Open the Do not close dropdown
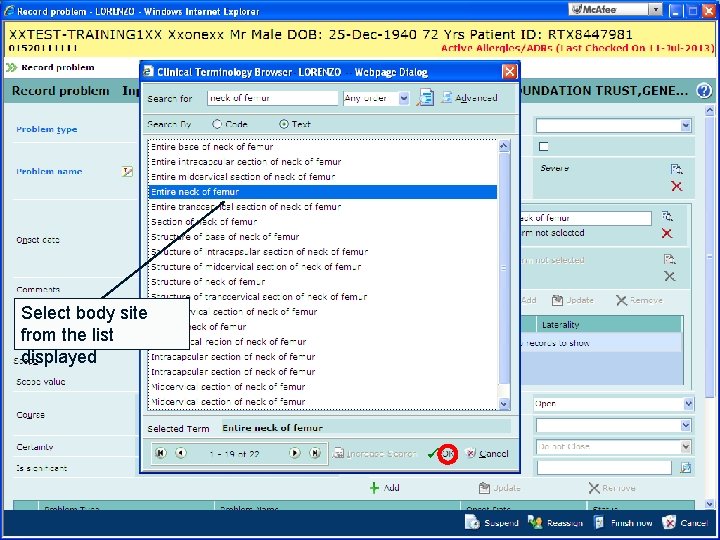Image resolution: width=720 pixels, height=540 pixels. pyautogui.click(x=686, y=446)
